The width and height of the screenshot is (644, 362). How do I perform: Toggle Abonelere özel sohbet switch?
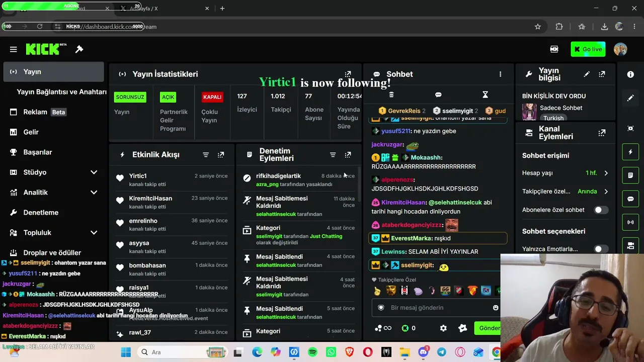tap(601, 210)
